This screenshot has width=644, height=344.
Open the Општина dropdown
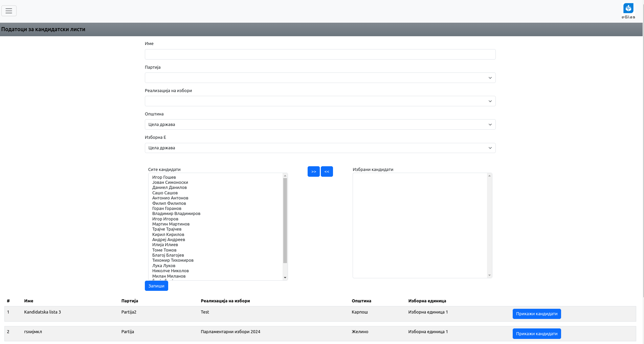(x=320, y=125)
